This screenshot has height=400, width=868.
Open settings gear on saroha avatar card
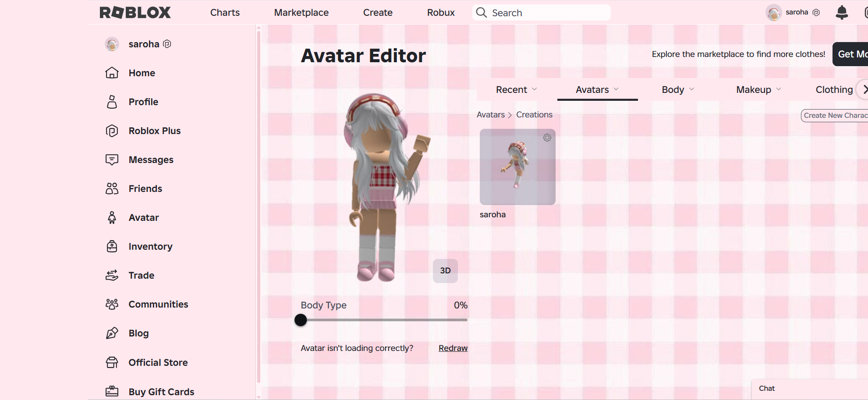coord(547,138)
